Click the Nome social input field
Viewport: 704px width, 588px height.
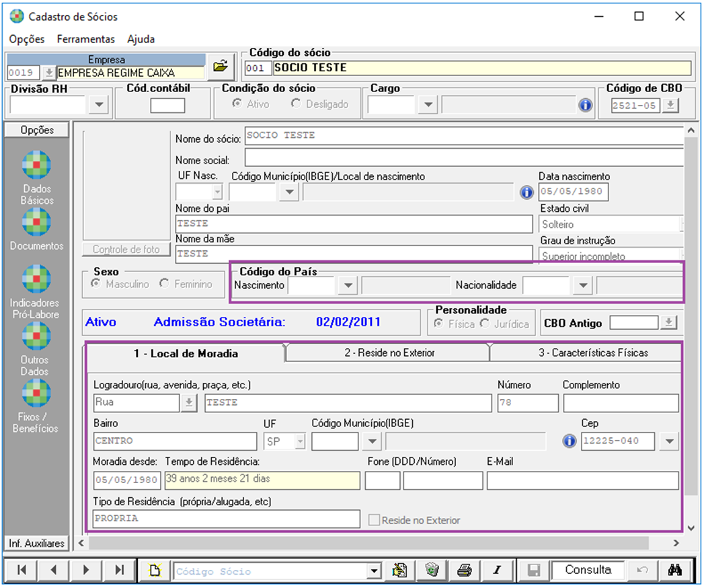(464, 157)
